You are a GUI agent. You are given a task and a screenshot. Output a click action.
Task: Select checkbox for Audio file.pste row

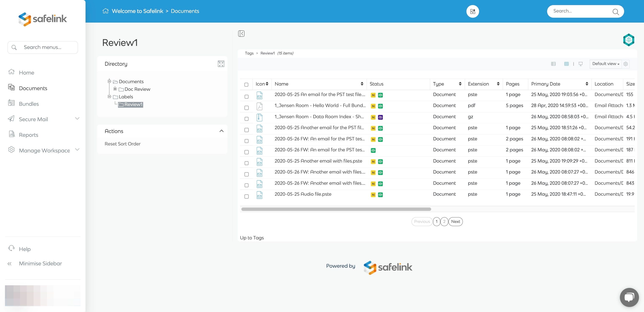[246, 196]
